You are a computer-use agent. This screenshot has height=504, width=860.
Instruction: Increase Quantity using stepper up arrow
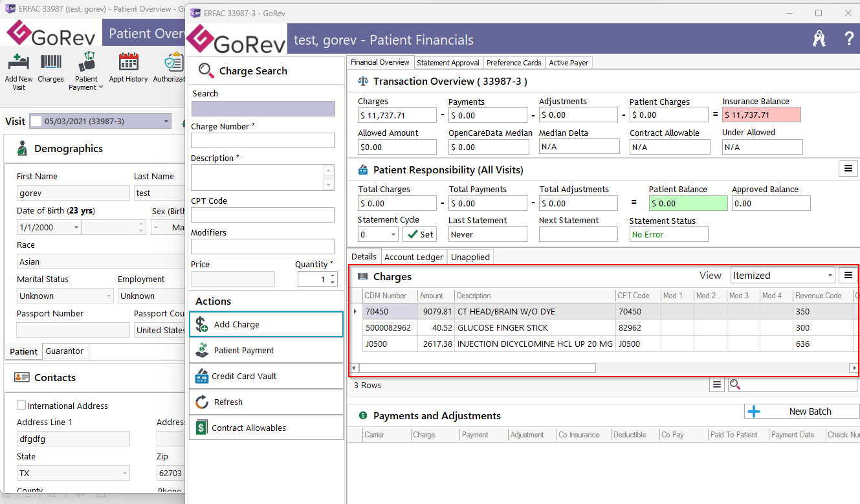[x=333, y=276]
